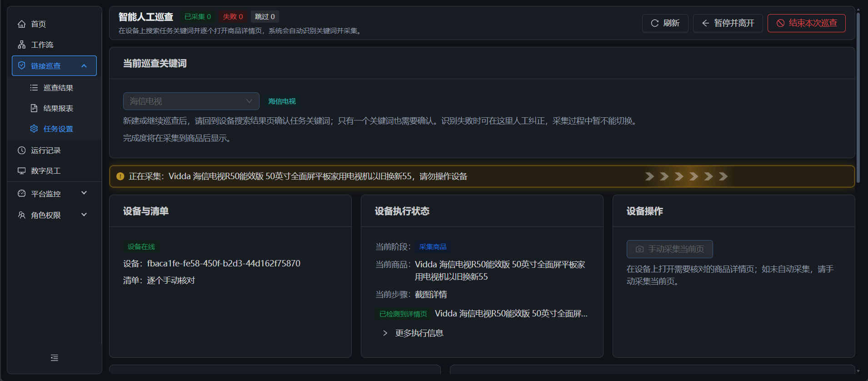Screen dimensions: 868x381
Task: Click the 已采集 0 status tag
Action: [x=198, y=17]
